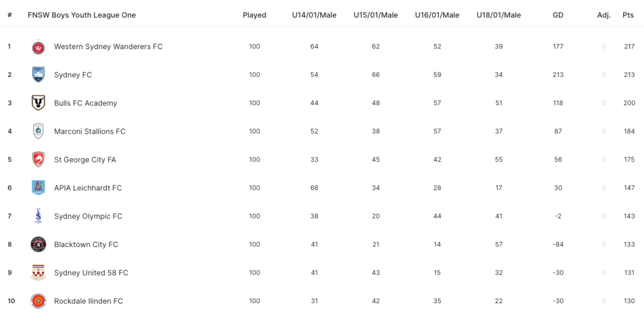Sort table by GD column header
This screenshot has height=312, width=644.
558,15
